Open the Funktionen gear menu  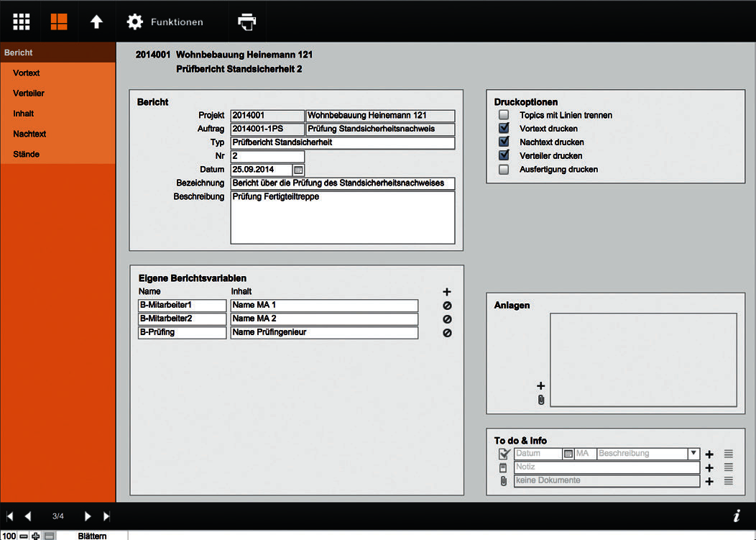[x=165, y=22]
